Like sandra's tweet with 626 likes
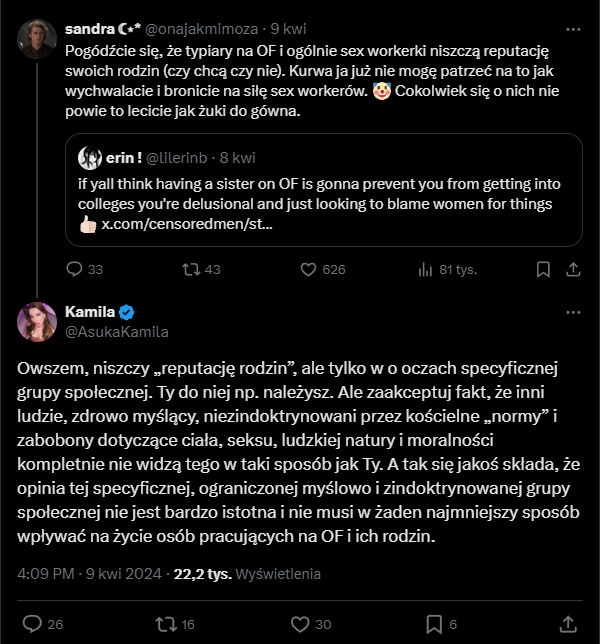Viewport: 600px width, 644px height. pyautogui.click(x=323, y=269)
